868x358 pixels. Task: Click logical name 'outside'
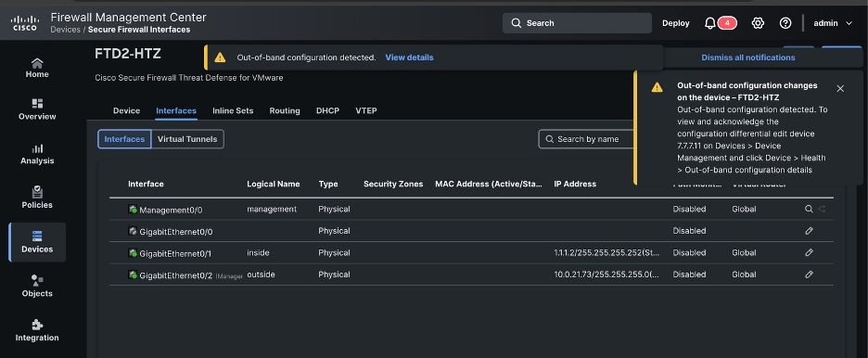click(261, 275)
